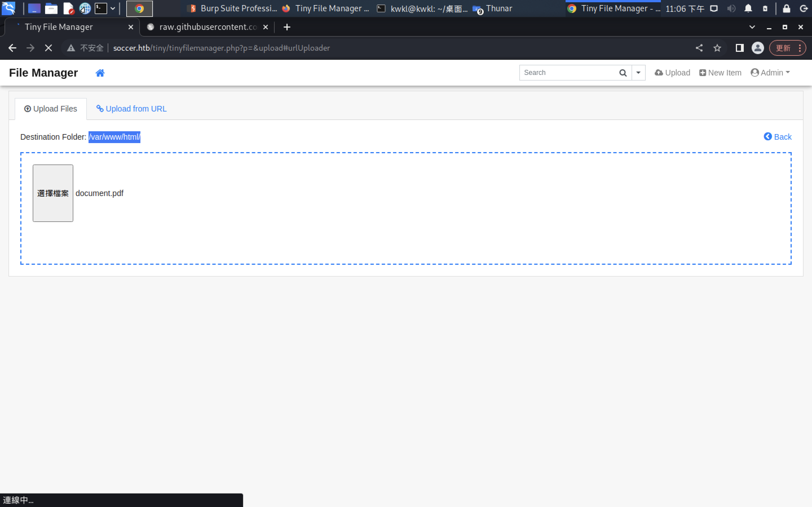Click the Chrome profile avatar icon
812x507 pixels.
(x=758, y=48)
